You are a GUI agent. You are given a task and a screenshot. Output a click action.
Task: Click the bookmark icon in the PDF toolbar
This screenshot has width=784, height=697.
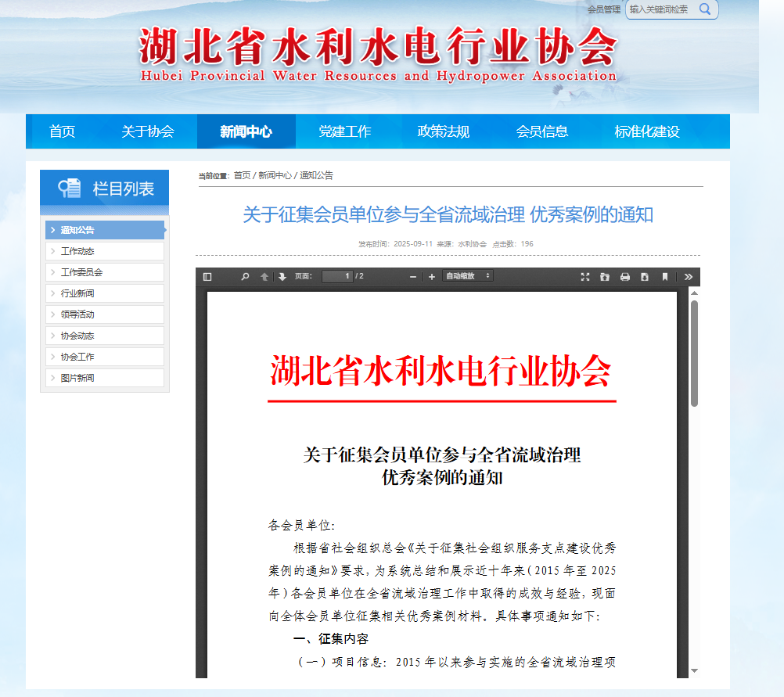tap(665, 276)
